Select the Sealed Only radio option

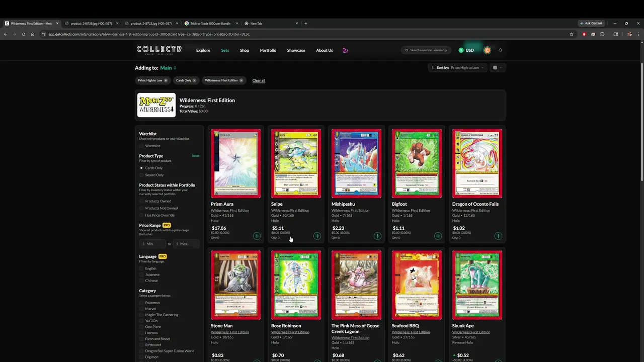tap(141, 175)
